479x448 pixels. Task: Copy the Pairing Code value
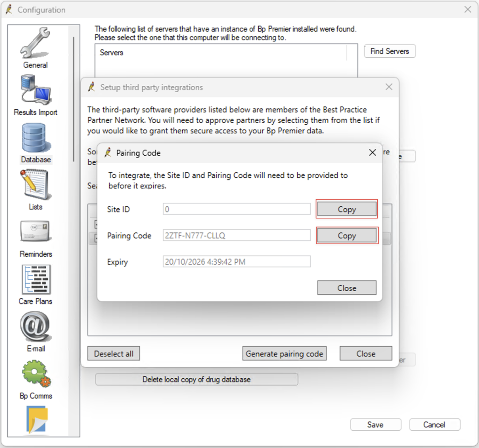pos(347,235)
